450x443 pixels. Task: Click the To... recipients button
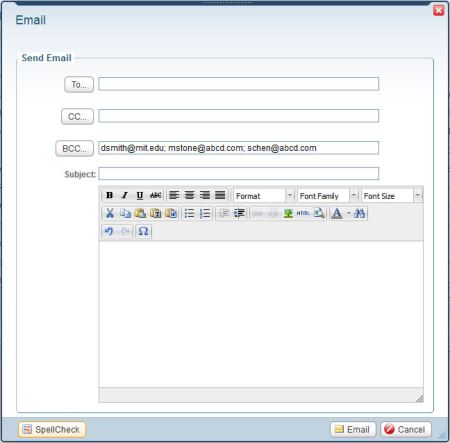tap(79, 85)
